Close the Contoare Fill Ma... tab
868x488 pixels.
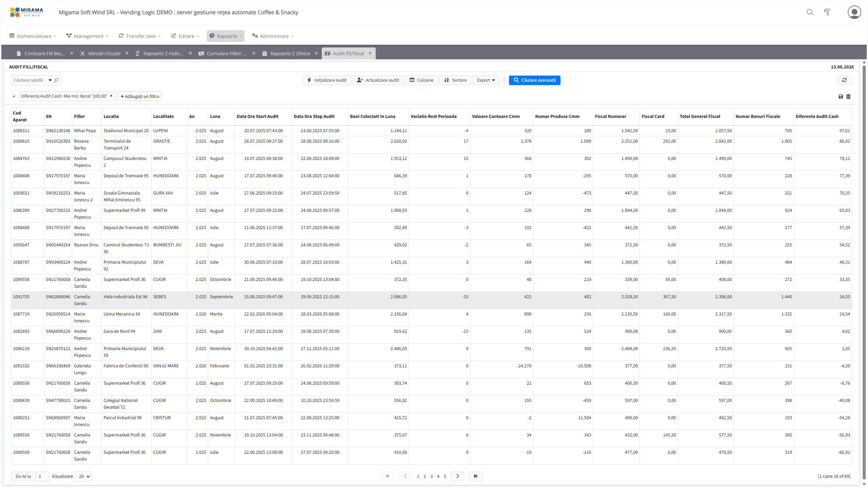click(x=72, y=53)
